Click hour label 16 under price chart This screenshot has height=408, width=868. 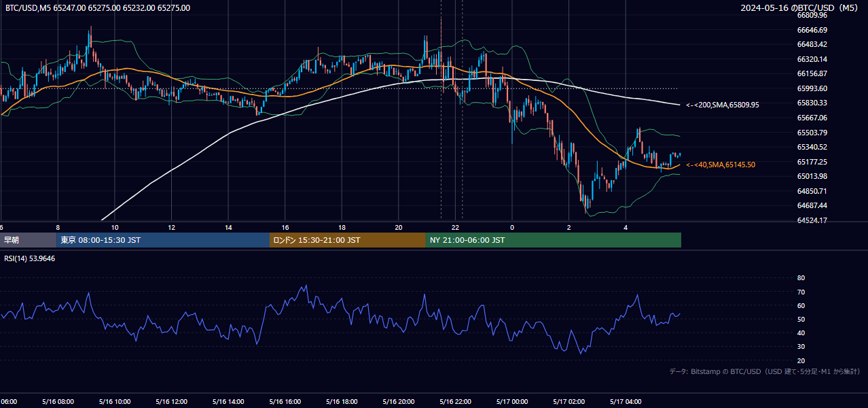click(285, 227)
